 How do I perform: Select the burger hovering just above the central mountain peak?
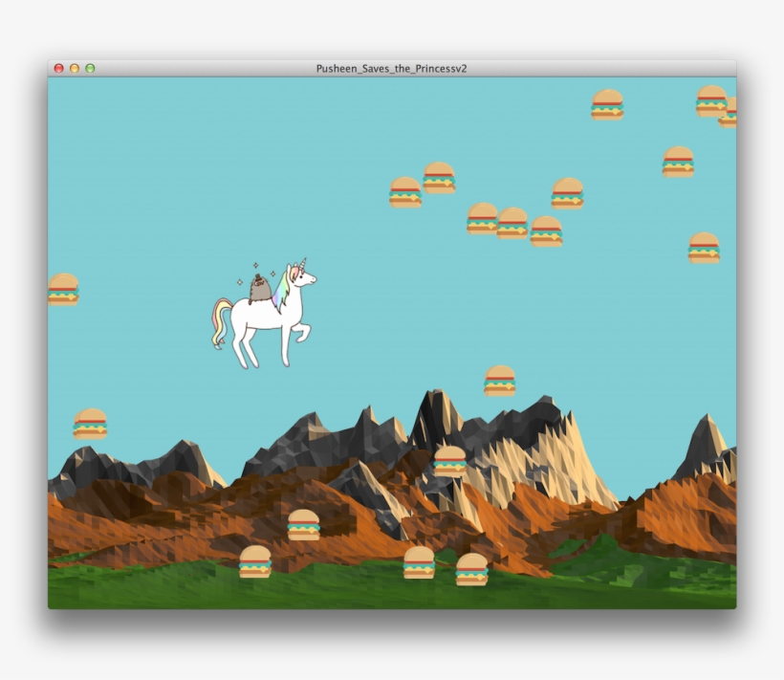(x=499, y=381)
